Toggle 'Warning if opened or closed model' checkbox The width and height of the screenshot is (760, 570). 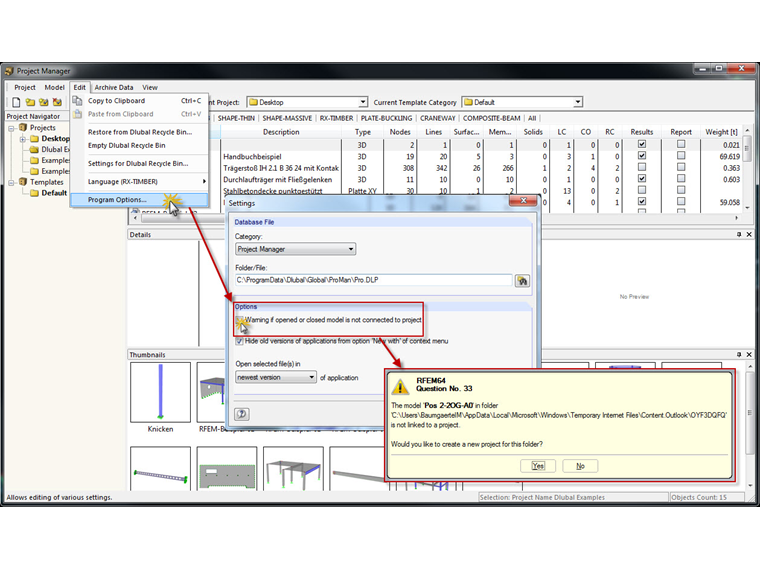pos(239,320)
